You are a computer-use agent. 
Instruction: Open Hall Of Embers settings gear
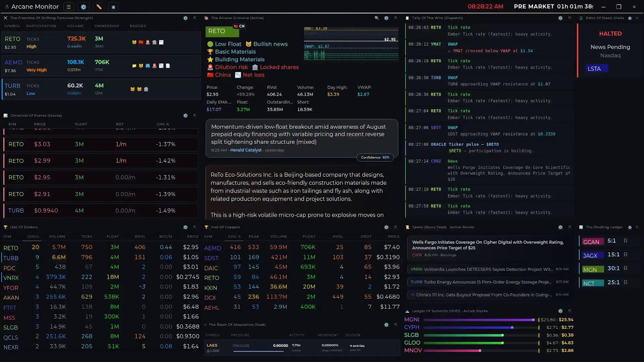(186, 227)
